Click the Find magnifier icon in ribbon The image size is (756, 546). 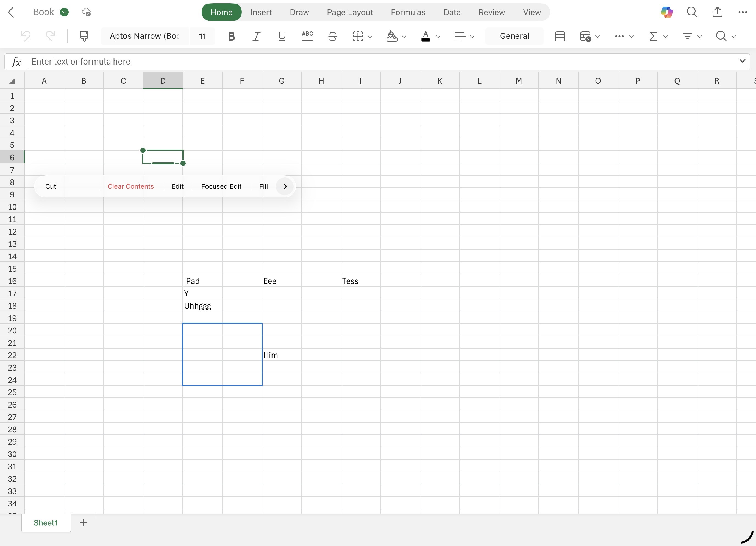coord(721,36)
